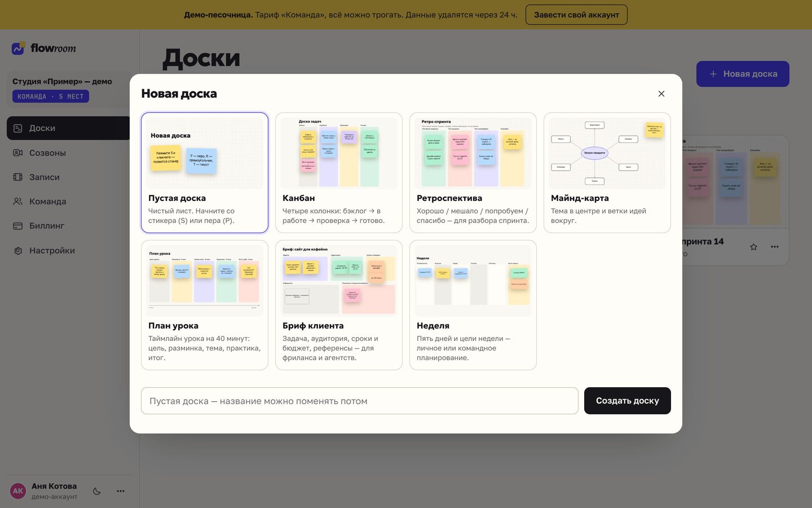Click the Новая доска button behind dialog

tap(743, 74)
